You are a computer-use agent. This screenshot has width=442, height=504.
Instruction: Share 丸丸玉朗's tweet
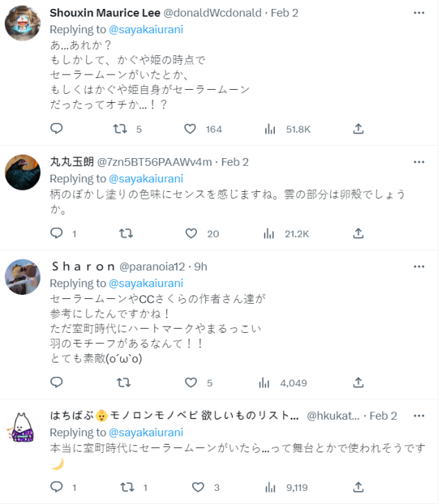click(x=358, y=233)
